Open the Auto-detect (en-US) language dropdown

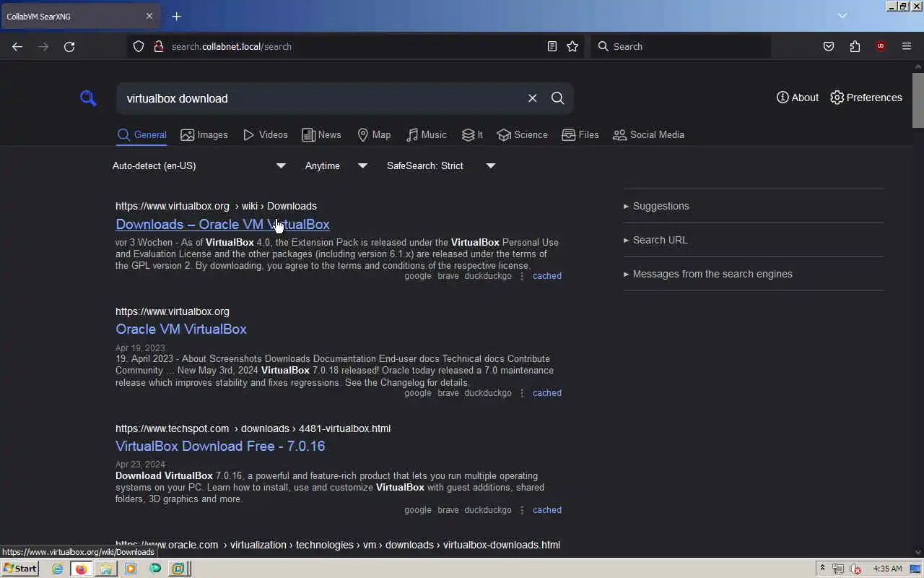click(x=200, y=165)
